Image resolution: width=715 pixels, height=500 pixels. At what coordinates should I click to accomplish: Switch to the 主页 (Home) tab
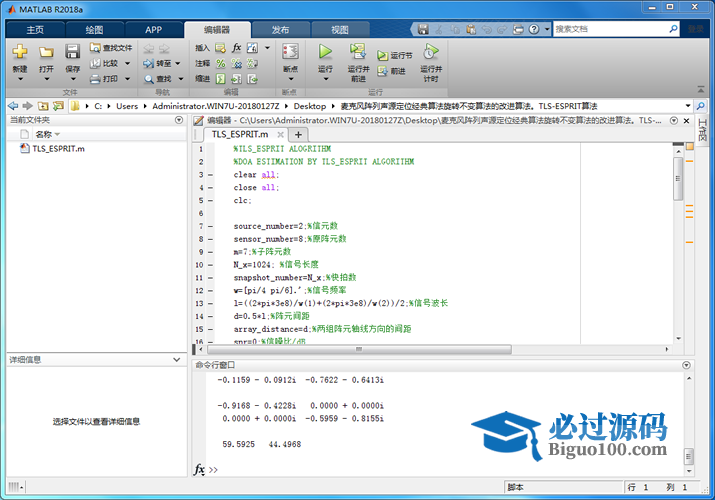(x=36, y=29)
